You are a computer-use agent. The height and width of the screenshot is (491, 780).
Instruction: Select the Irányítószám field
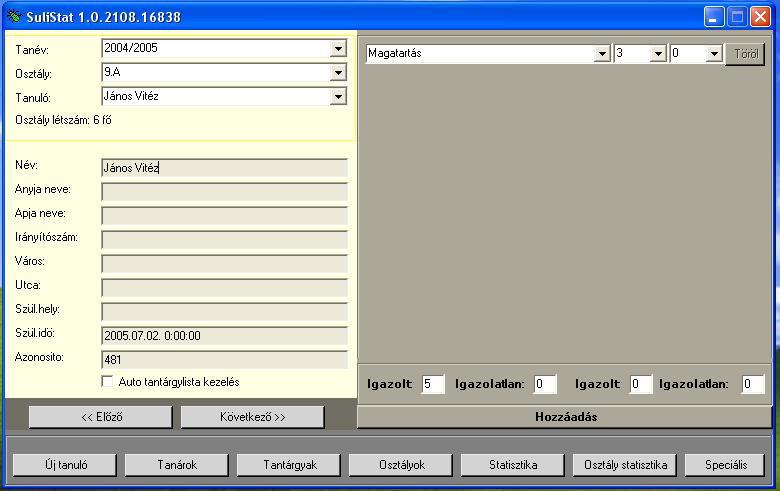[x=224, y=239]
